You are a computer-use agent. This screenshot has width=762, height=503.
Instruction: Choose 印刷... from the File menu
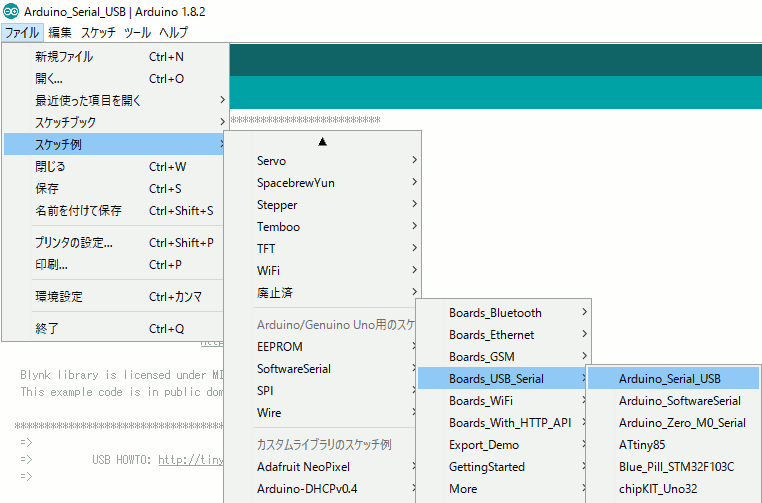116,264
